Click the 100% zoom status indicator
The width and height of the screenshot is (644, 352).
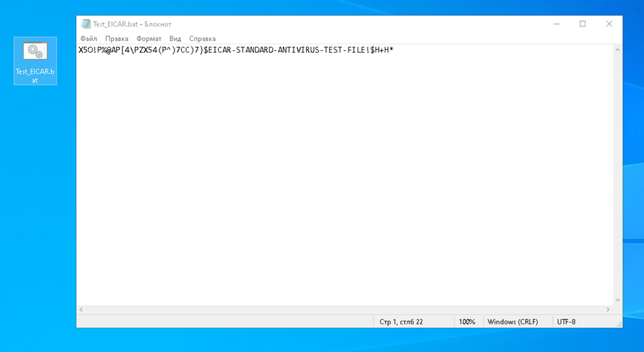pos(467,322)
